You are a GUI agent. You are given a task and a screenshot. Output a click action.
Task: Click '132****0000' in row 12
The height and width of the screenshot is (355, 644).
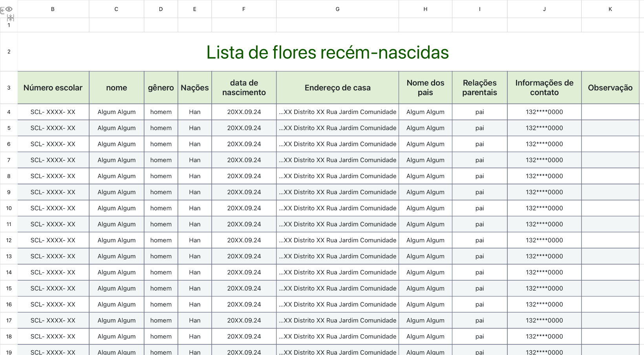click(544, 240)
